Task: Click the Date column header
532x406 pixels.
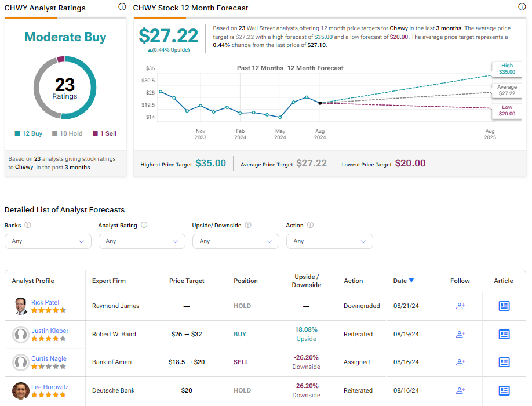Action: 400,281
